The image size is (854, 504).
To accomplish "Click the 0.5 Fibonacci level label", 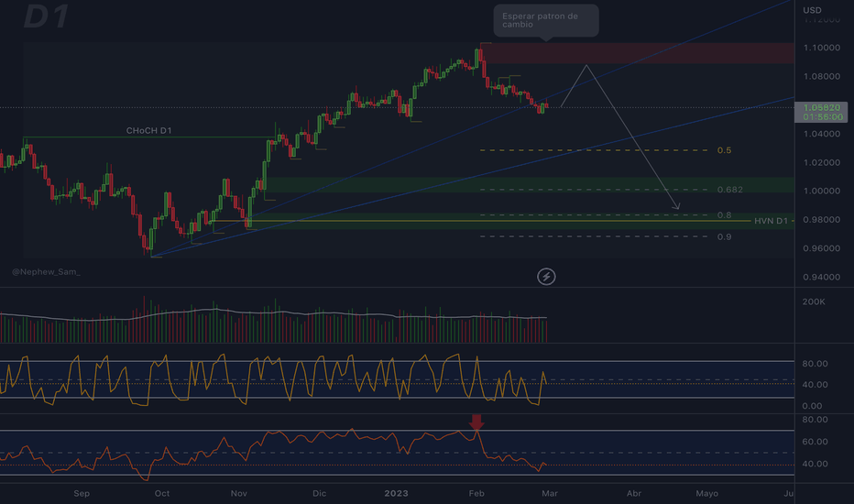I will pos(724,150).
